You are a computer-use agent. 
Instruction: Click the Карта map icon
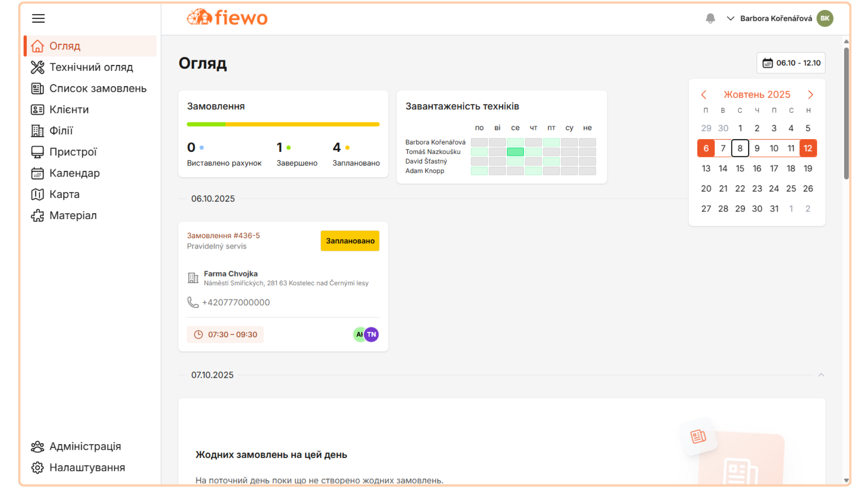tap(38, 194)
